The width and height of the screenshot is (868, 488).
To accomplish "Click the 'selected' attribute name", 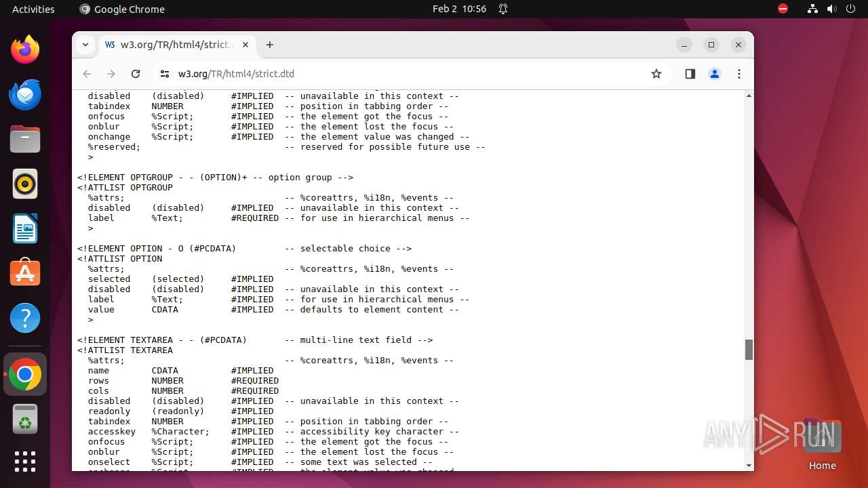I will click(x=109, y=279).
